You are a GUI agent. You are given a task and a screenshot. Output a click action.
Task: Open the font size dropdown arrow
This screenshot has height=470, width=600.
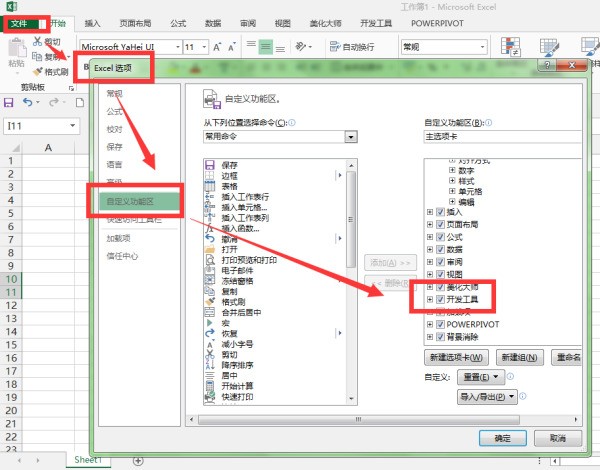click(204, 47)
